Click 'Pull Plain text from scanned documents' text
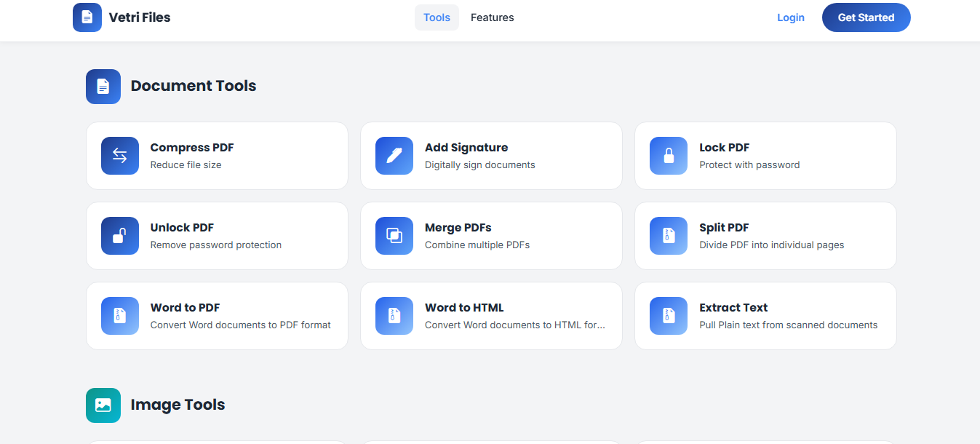980x444 pixels. [x=789, y=325]
